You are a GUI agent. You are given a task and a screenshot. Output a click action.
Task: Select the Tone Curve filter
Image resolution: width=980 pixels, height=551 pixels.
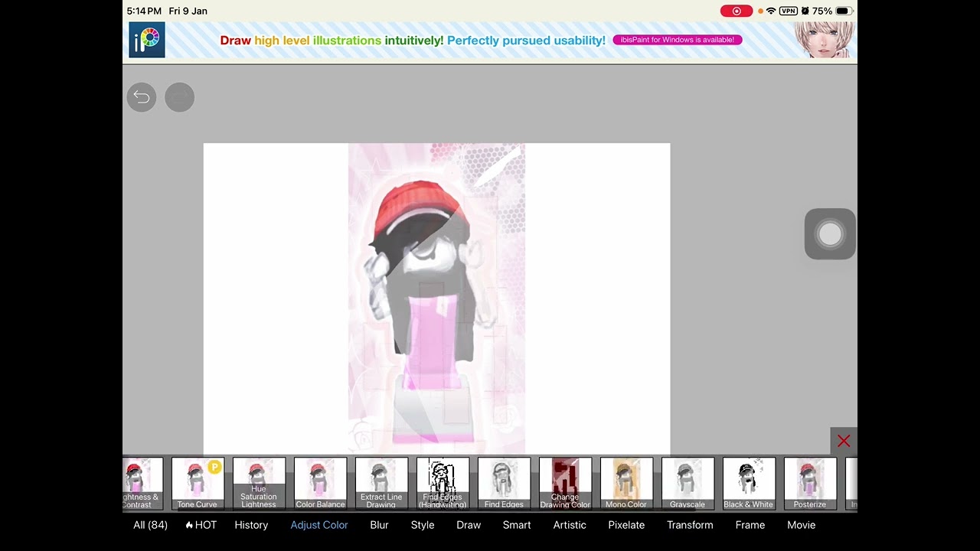tap(198, 484)
